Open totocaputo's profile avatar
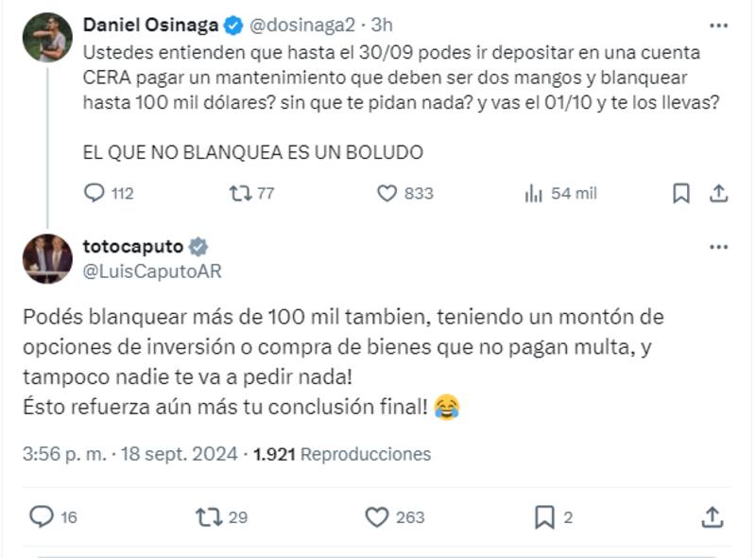Viewport: 756px width, 558px height. pyautogui.click(x=47, y=258)
